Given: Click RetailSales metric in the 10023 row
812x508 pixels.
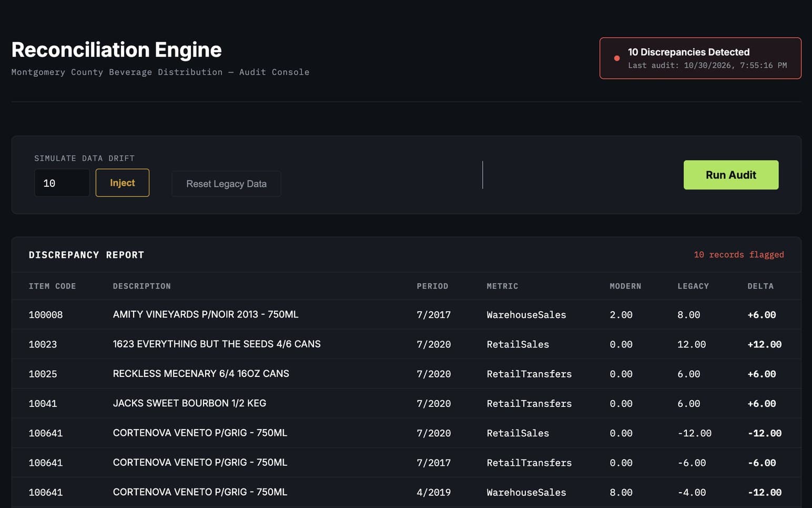Looking at the screenshot, I should [518, 344].
